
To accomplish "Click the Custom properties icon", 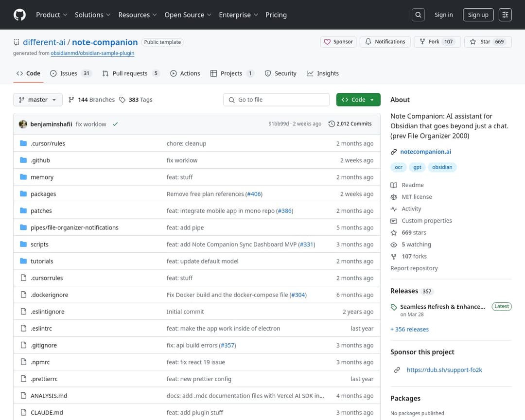I will [x=394, y=221].
